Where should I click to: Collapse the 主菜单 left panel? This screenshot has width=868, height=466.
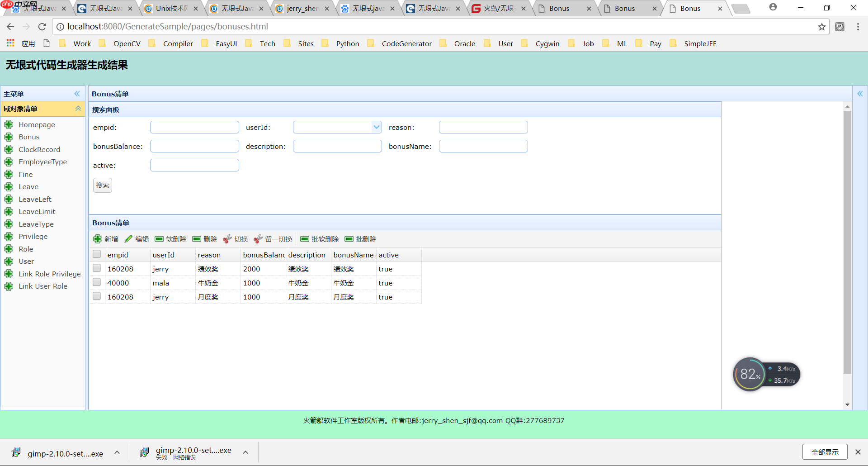77,94
